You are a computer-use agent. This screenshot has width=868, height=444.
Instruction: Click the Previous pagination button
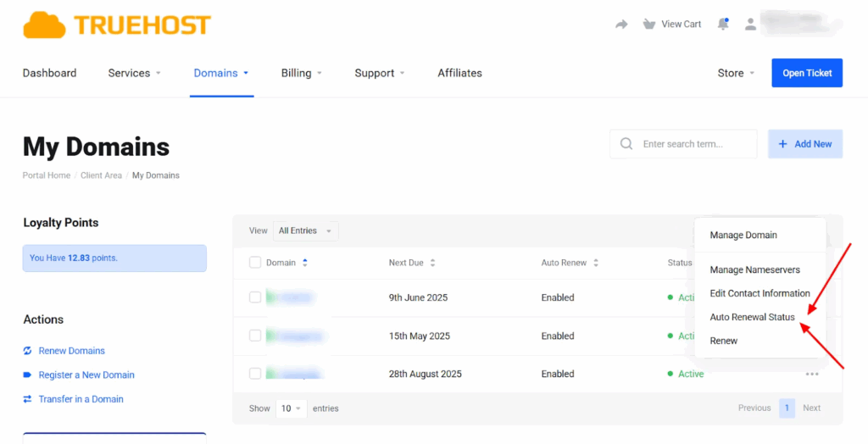(754, 408)
